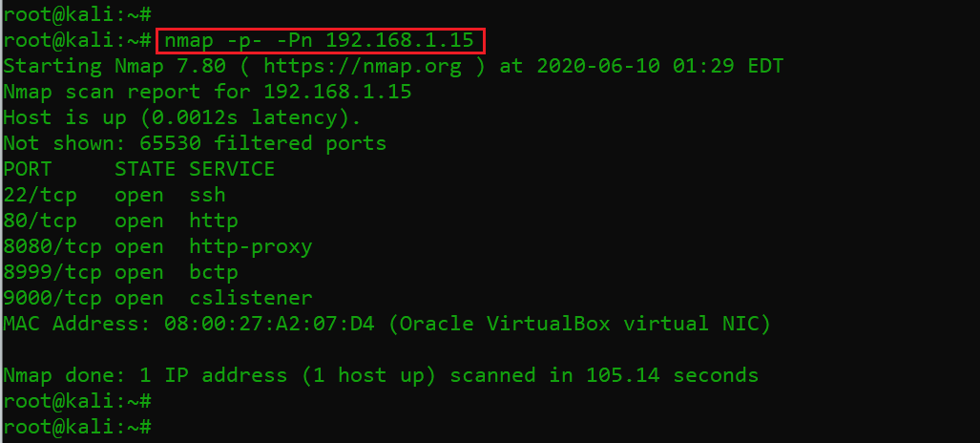Click the "Host is up" latency line

coord(182,118)
